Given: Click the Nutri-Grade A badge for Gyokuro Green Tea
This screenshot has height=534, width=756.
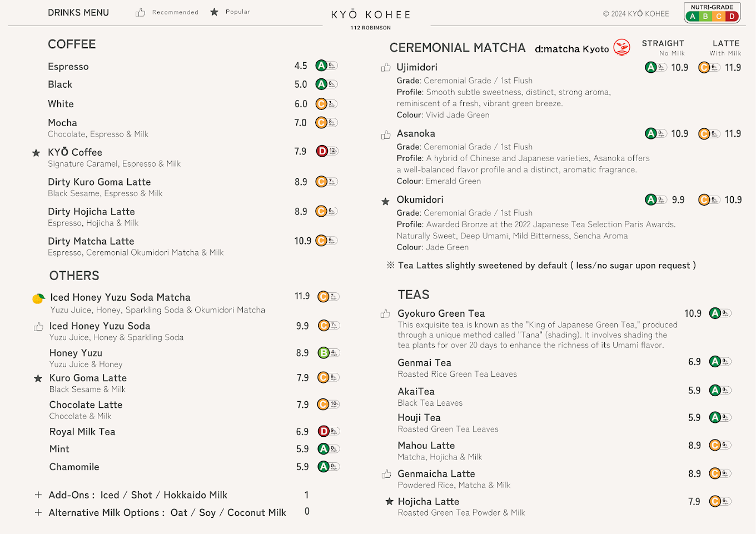Looking at the screenshot, I should pyautogui.click(x=720, y=313).
